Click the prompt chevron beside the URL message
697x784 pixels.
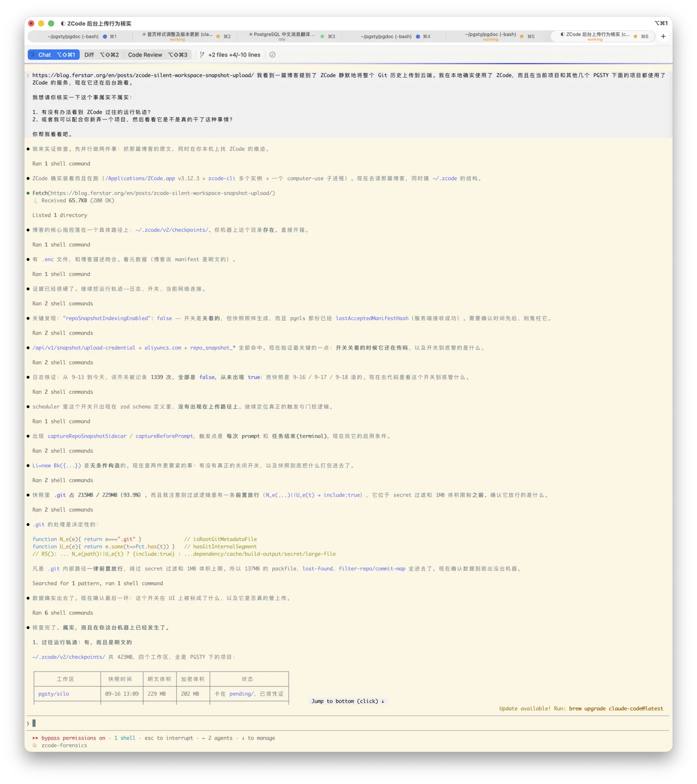point(28,75)
